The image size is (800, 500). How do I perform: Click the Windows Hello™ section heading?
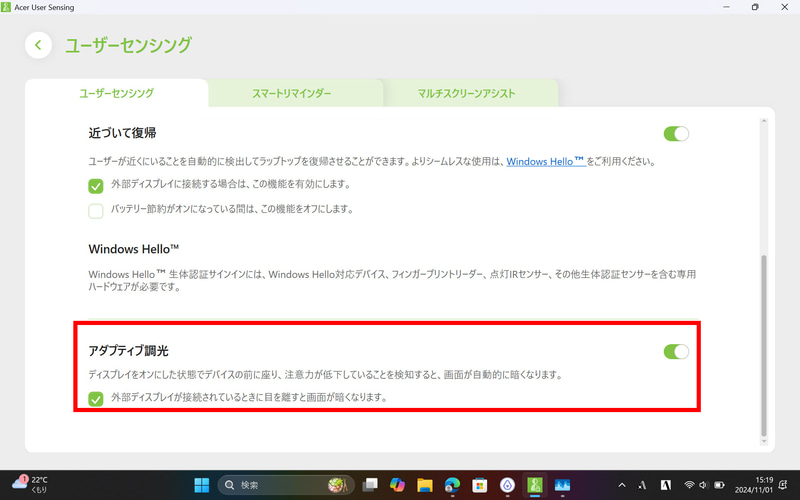click(134, 249)
